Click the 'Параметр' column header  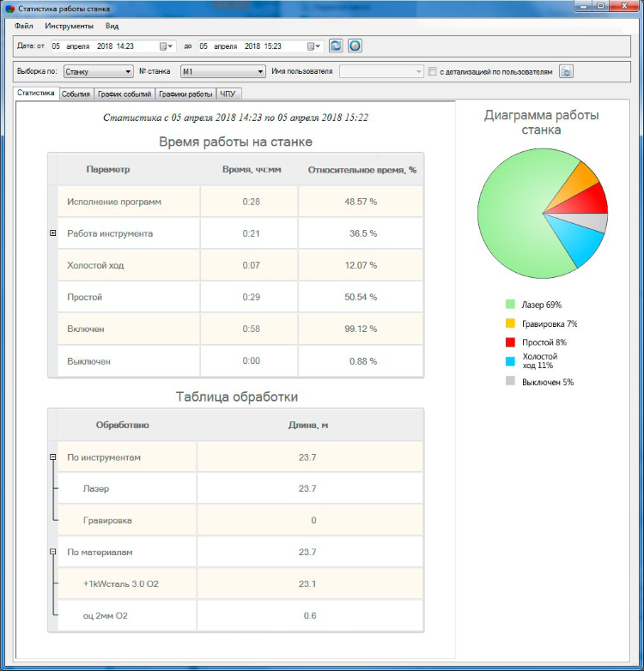click(108, 169)
